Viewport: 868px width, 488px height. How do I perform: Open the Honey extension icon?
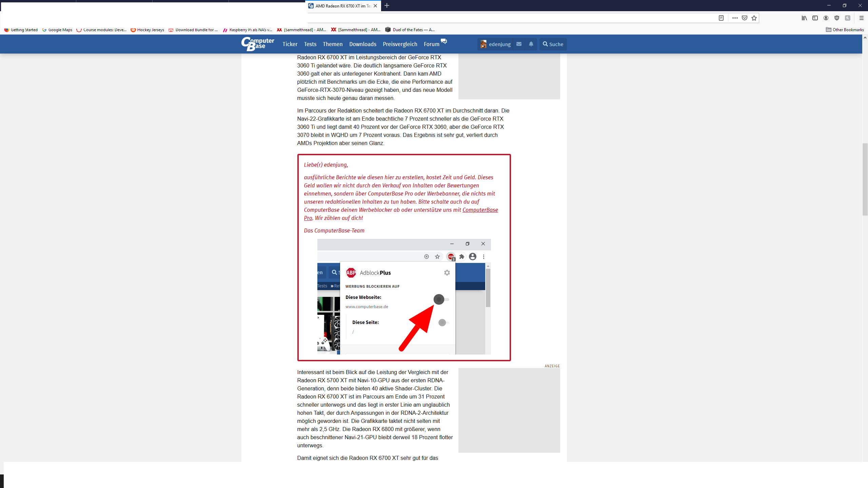point(848,18)
